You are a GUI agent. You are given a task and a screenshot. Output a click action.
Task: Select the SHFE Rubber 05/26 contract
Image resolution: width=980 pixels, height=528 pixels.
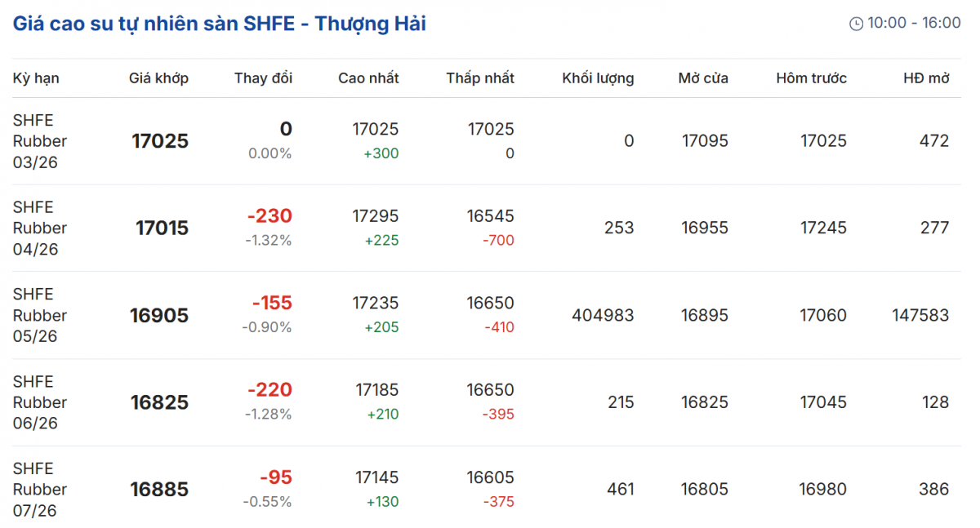pyautogui.click(x=39, y=315)
